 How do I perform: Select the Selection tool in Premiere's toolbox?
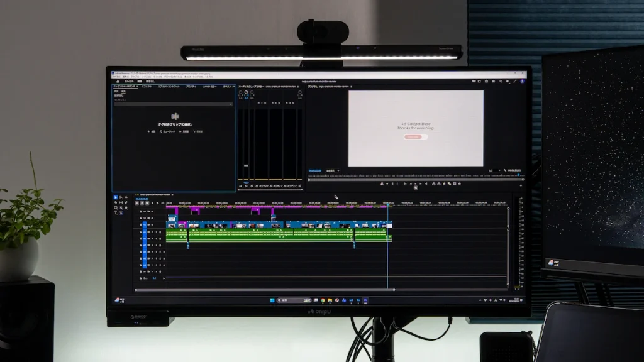[116, 197]
